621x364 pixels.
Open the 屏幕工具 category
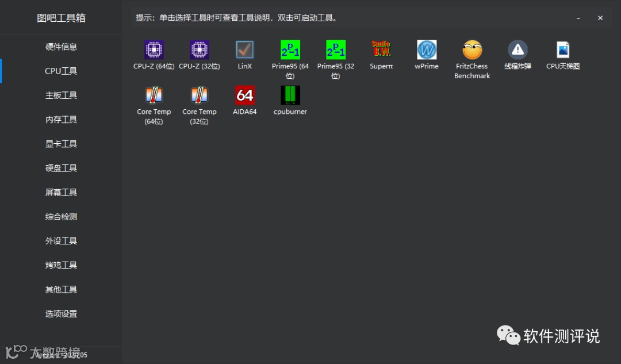click(61, 192)
